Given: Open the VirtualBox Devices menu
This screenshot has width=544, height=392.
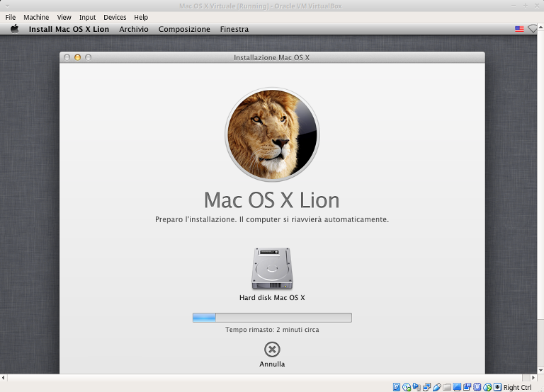Looking at the screenshot, I should pyautogui.click(x=115, y=17).
